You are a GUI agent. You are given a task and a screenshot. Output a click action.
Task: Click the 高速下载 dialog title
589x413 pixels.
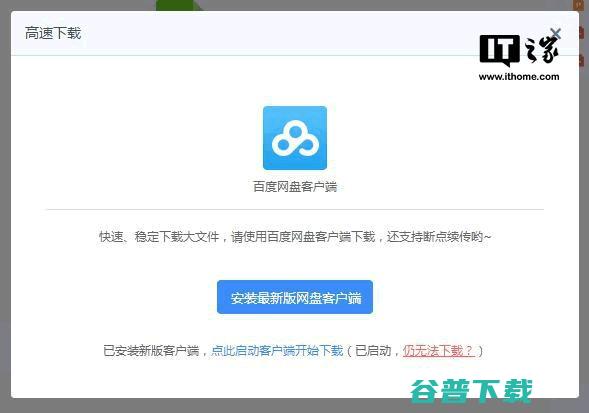click(x=53, y=33)
